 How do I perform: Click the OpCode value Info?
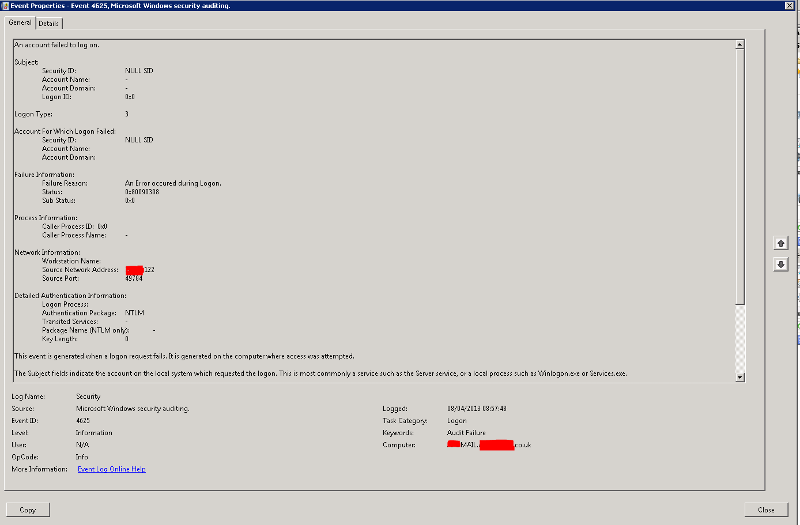pyautogui.click(x=82, y=457)
